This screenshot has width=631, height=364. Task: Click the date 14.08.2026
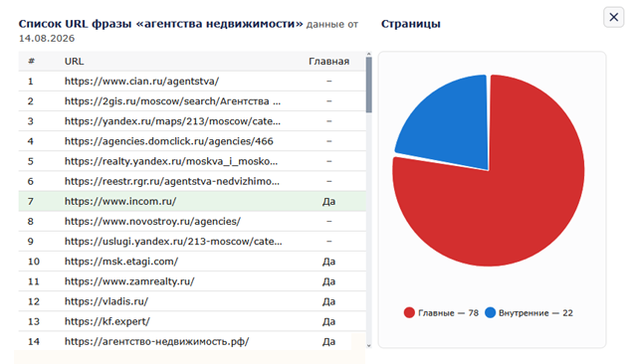click(x=47, y=38)
